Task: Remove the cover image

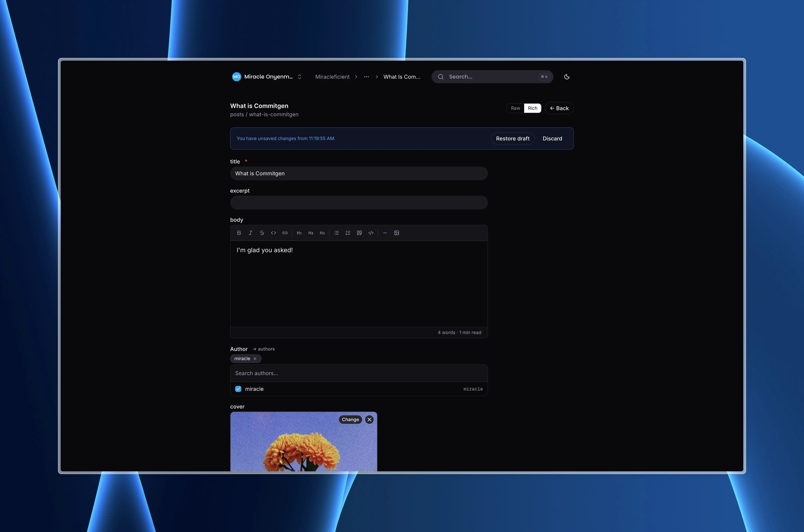Action: pyautogui.click(x=369, y=420)
